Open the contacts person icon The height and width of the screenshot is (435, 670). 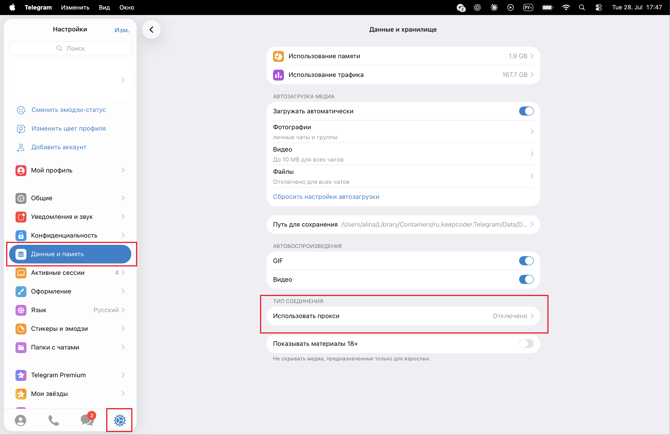pyautogui.click(x=21, y=420)
